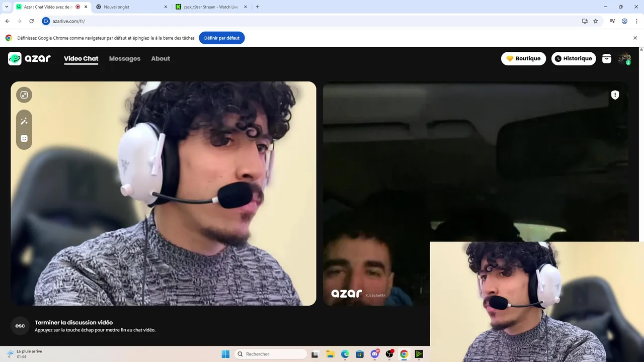Reload the current page
Image resolution: width=644 pixels, height=362 pixels.
click(x=32, y=21)
